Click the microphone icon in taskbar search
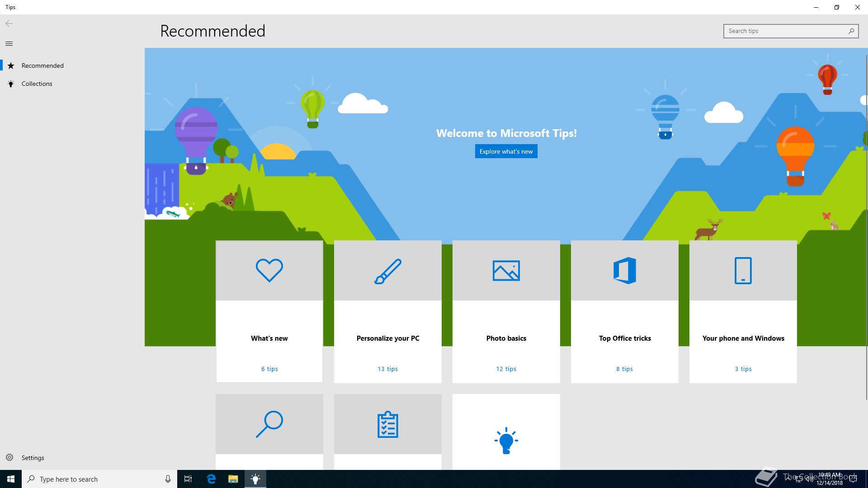 pyautogui.click(x=168, y=479)
